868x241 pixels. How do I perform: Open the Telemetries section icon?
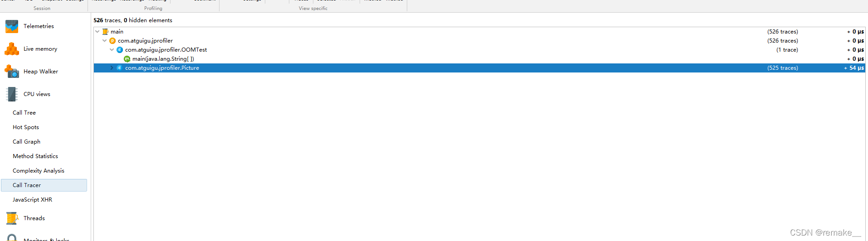point(12,26)
